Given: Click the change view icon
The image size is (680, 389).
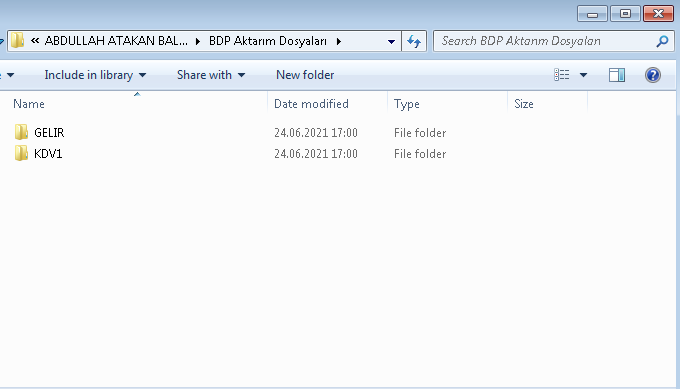Looking at the screenshot, I should coord(562,75).
